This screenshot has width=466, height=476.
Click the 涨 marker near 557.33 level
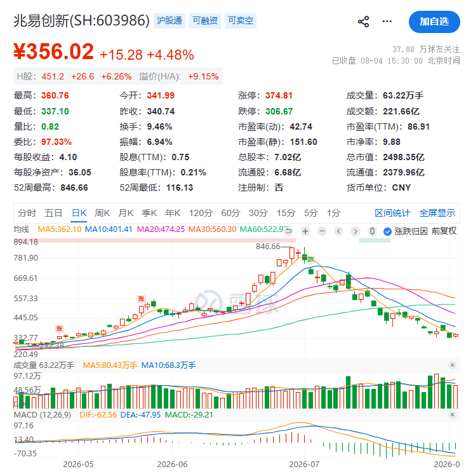(x=141, y=299)
